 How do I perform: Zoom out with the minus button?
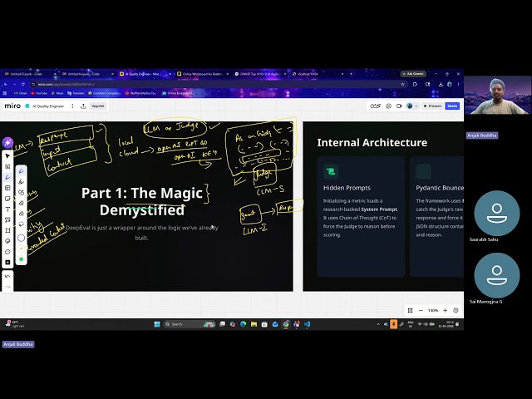(x=421, y=310)
